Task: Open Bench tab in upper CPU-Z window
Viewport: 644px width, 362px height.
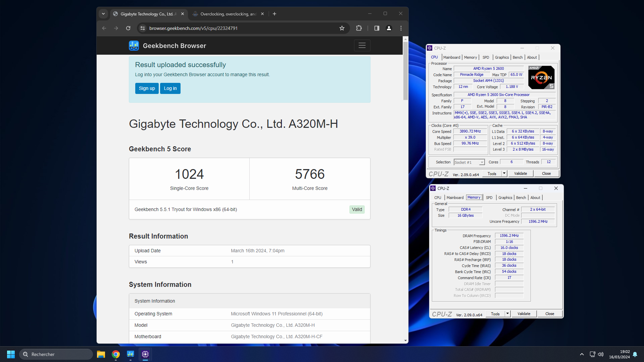Action: (x=517, y=57)
